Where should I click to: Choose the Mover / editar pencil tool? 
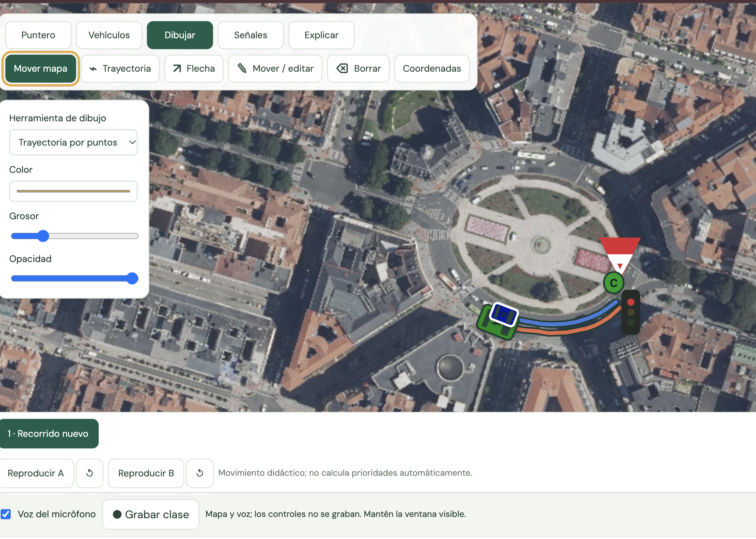(x=275, y=68)
